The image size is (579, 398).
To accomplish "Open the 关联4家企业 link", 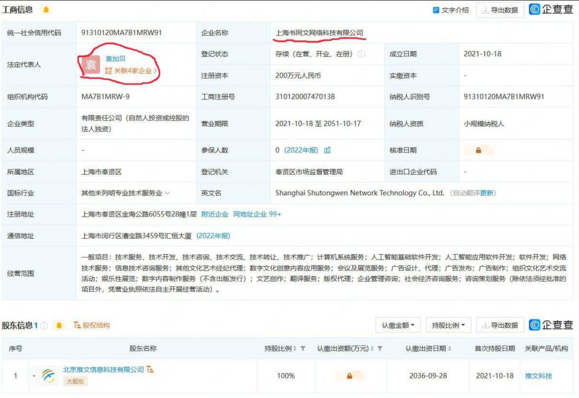I will coord(131,71).
